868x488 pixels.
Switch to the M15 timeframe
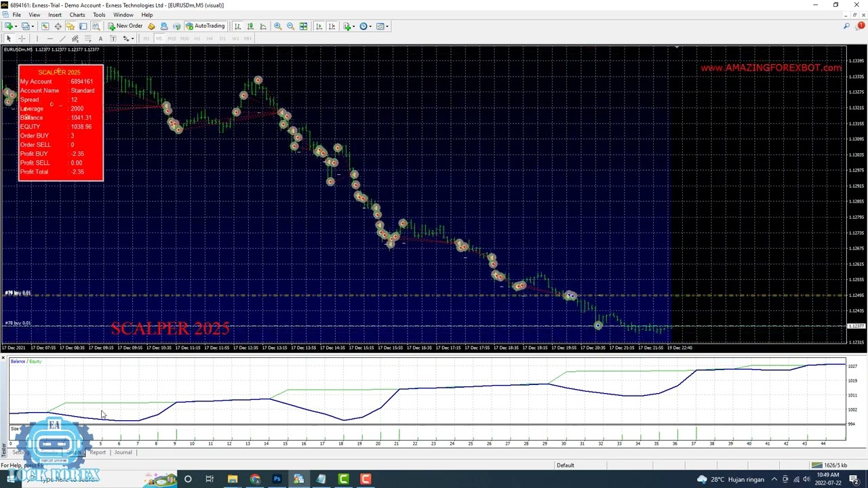point(172,38)
